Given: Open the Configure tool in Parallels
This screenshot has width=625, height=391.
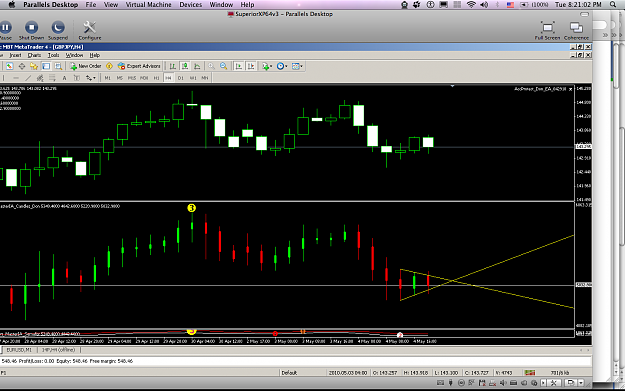Looking at the screenshot, I should tap(90, 30).
